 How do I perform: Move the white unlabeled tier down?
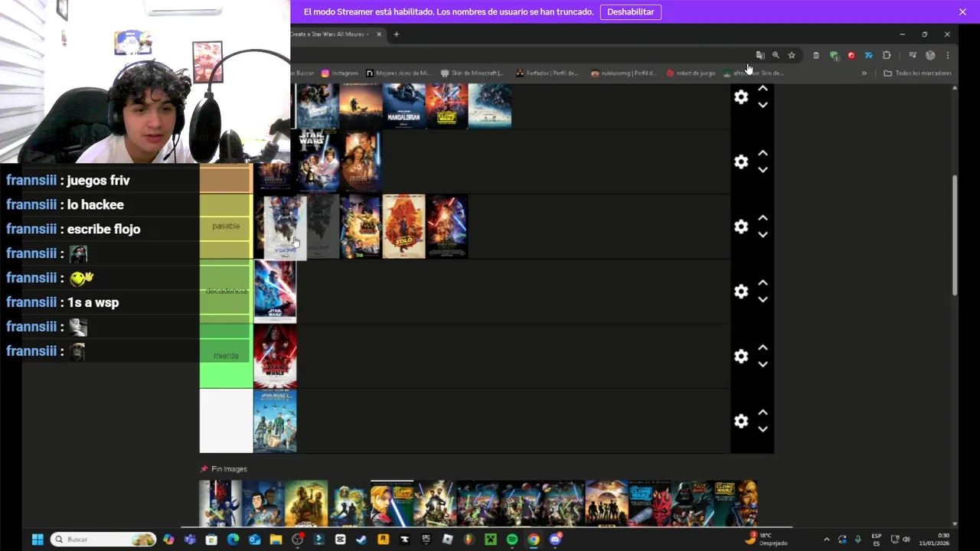tap(763, 429)
